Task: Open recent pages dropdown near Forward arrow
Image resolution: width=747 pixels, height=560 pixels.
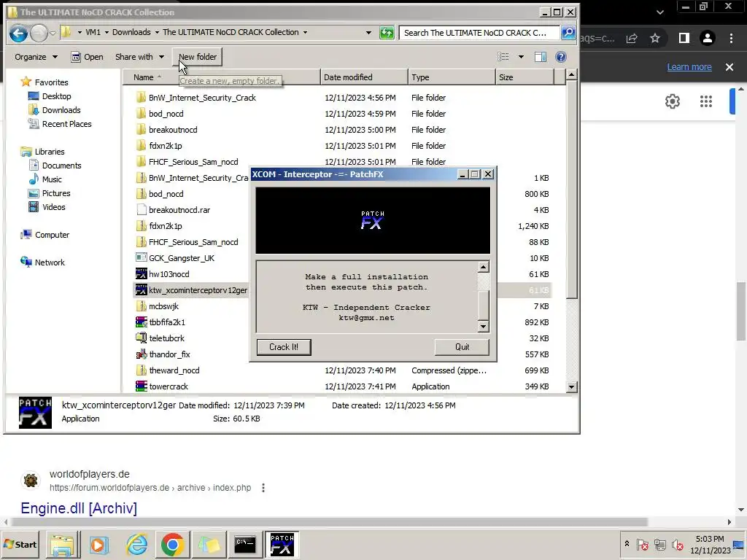Action: 53,33
